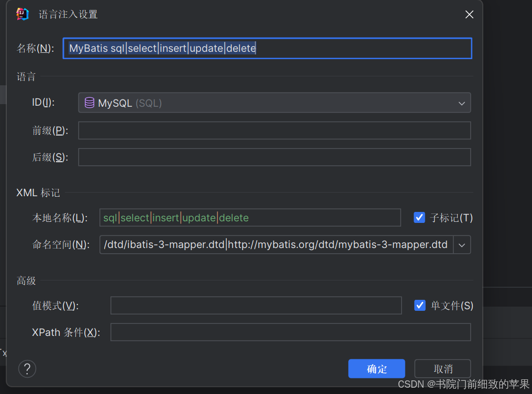Click the 名称(N): label

(x=35, y=48)
